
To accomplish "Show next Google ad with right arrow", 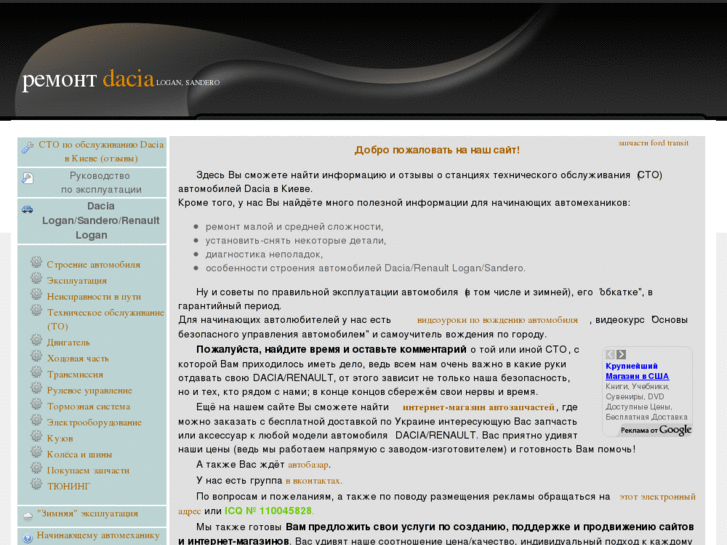I will click(621, 354).
